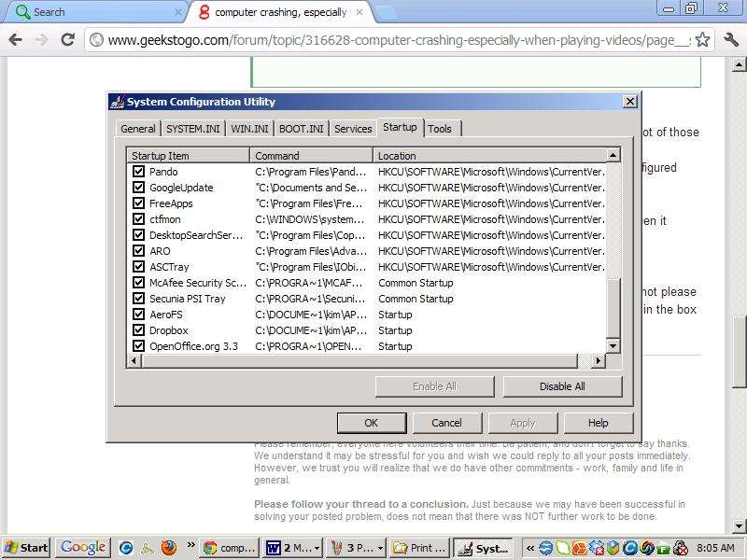The image size is (747, 560).
Task: Open the Word '2 M...' taskbar group
Action: pyautogui.click(x=292, y=548)
